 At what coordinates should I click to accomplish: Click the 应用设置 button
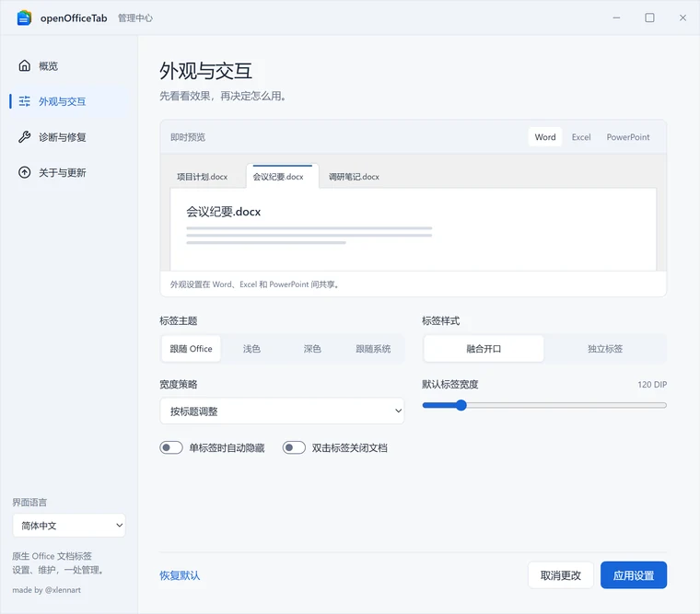click(634, 575)
